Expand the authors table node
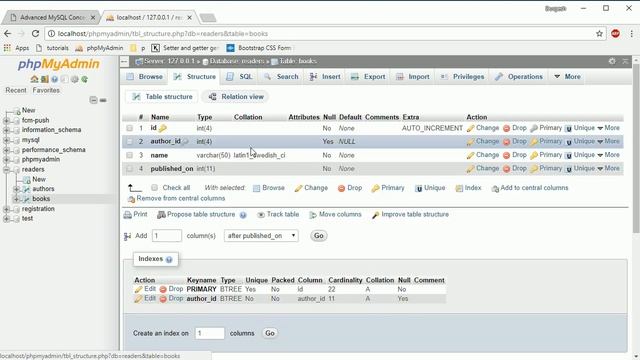The width and height of the screenshot is (640, 360). point(16,189)
